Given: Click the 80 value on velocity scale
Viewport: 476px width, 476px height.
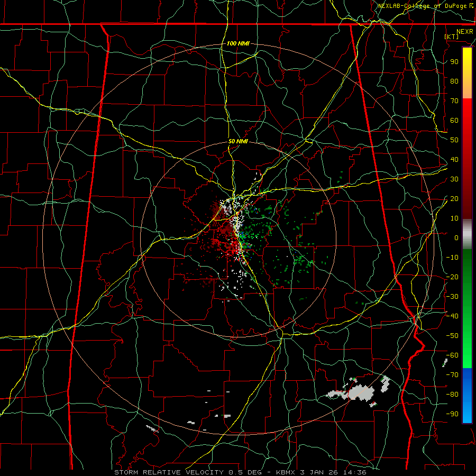Looking at the screenshot, I should [454, 81].
